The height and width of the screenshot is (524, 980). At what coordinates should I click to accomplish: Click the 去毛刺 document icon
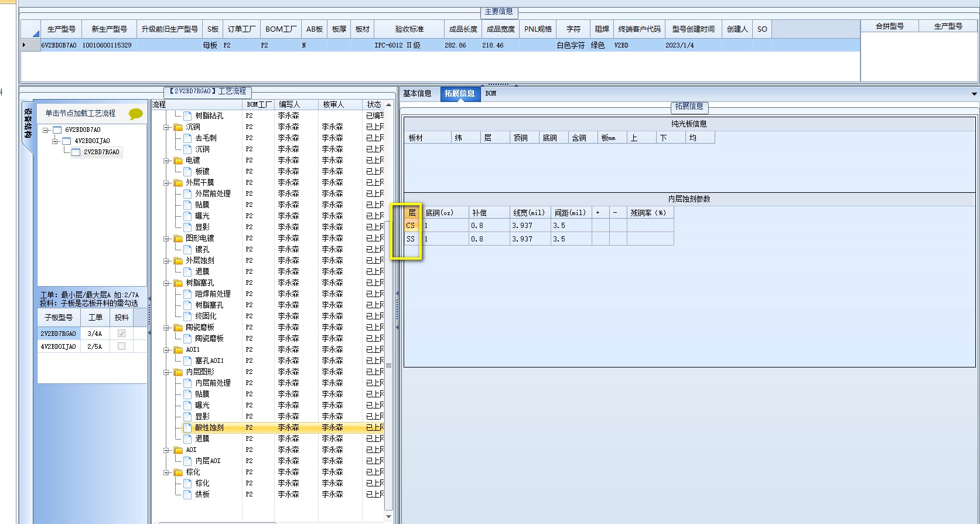point(187,138)
